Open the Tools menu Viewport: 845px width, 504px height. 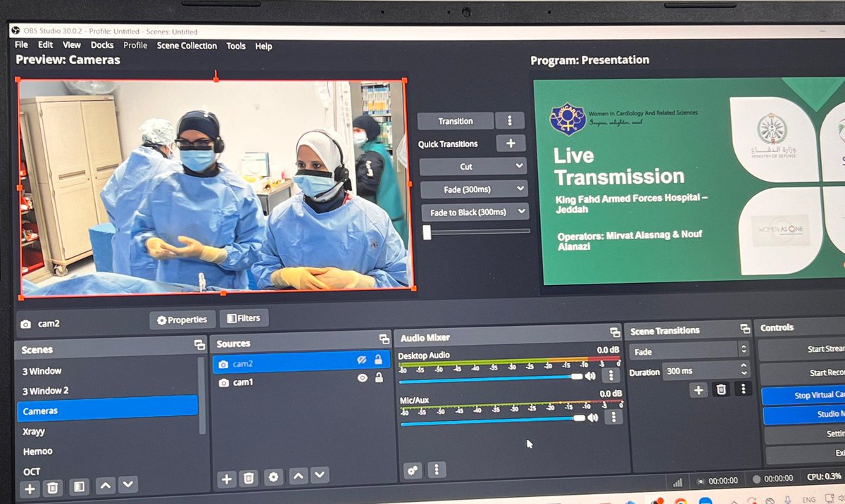[236, 46]
